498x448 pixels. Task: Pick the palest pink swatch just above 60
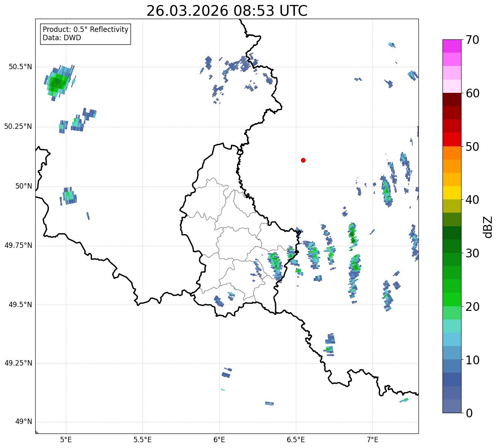pos(452,86)
